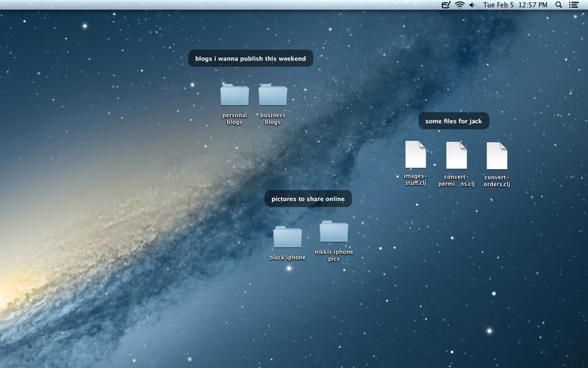Select the black iphone folder
The height and width of the screenshot is (368, 588).
click(287, 237)
